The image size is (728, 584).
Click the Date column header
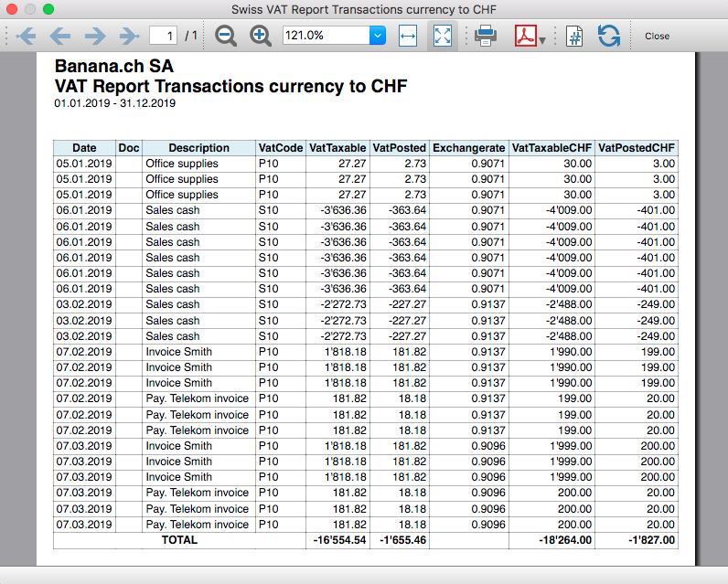pyautogui.click(x=84, y=148)
